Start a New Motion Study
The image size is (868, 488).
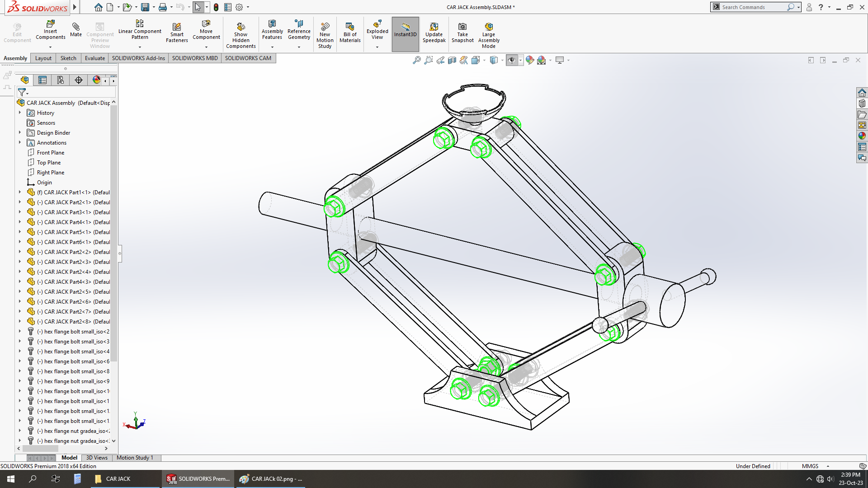[x=325, y=27]
